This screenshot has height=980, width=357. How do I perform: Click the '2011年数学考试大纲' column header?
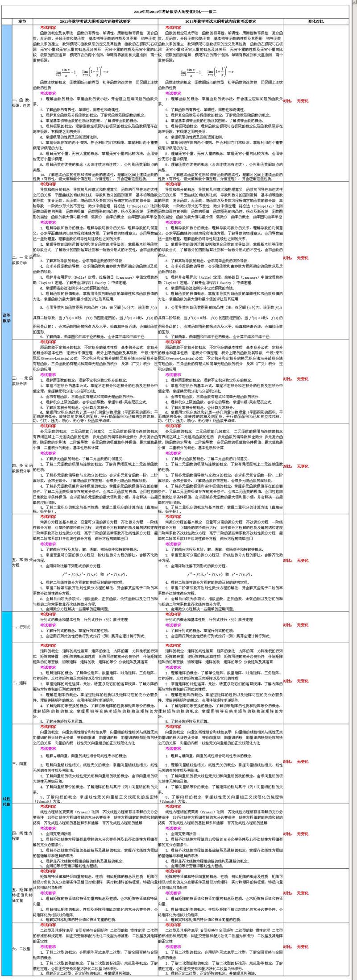[x=95, y=21]
